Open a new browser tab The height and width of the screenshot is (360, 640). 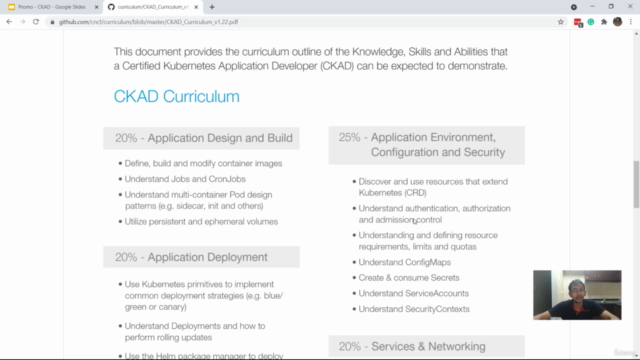(x=212, y=7)
